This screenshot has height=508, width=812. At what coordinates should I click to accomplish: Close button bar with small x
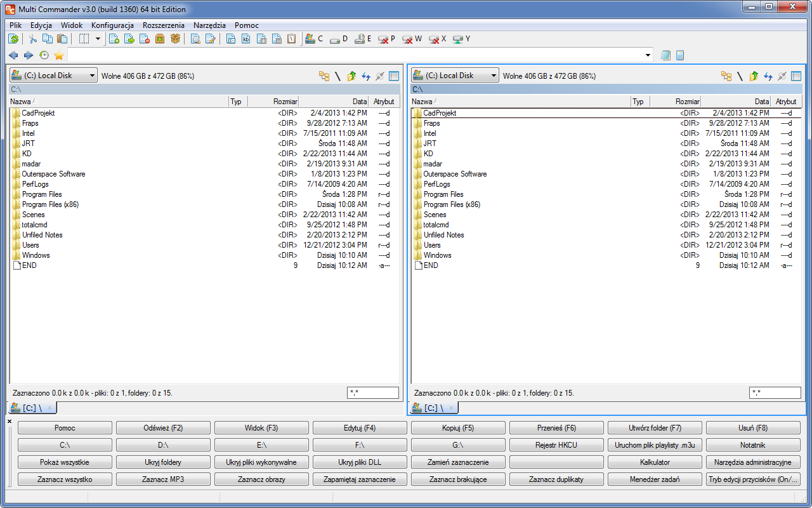click(x=10, y=421)
